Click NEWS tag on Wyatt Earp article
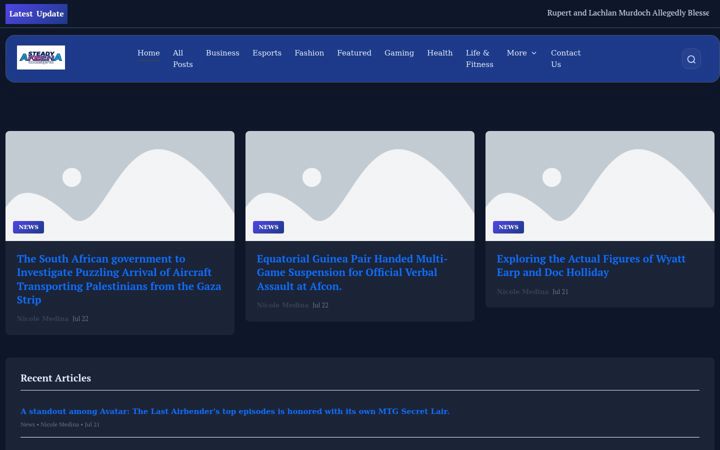The height and width of the screenshot is (450, 720). (x=508, y=227)
